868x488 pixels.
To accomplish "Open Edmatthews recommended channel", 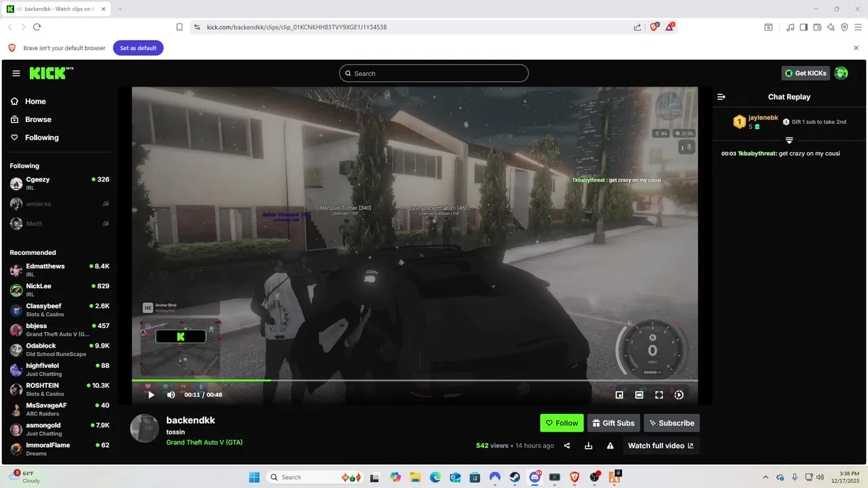I will (x=59, y=270).
